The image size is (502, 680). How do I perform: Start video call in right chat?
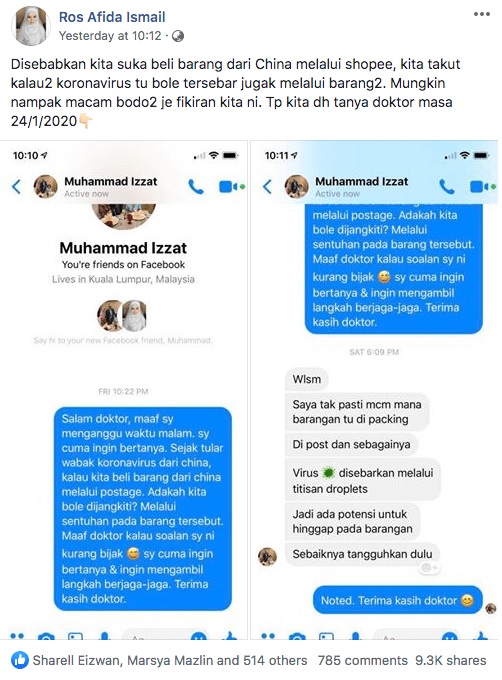click(x=482, y=186)
